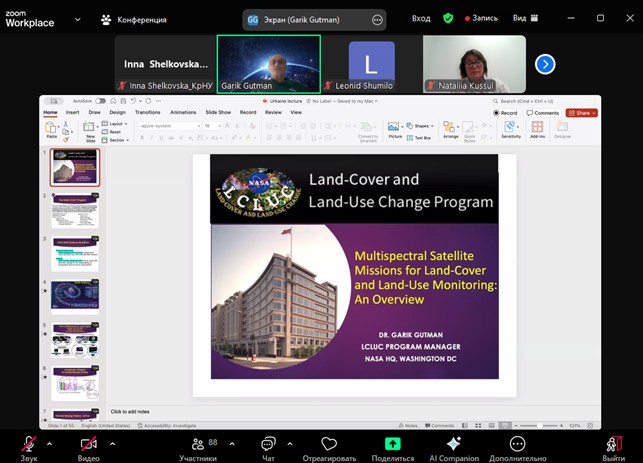This screenshot has width=643, height=463.
Task: Click Выйти to leave the meeting
Action: [x=614, y=449]
